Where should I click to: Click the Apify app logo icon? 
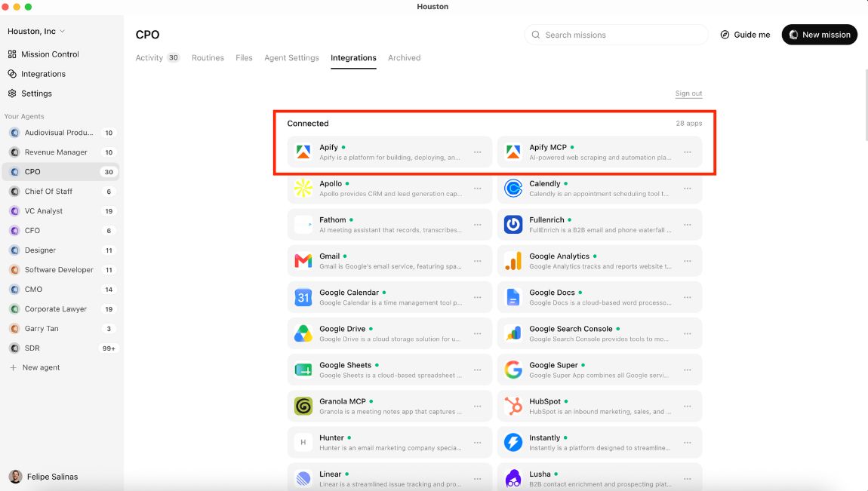coord(303,152)
